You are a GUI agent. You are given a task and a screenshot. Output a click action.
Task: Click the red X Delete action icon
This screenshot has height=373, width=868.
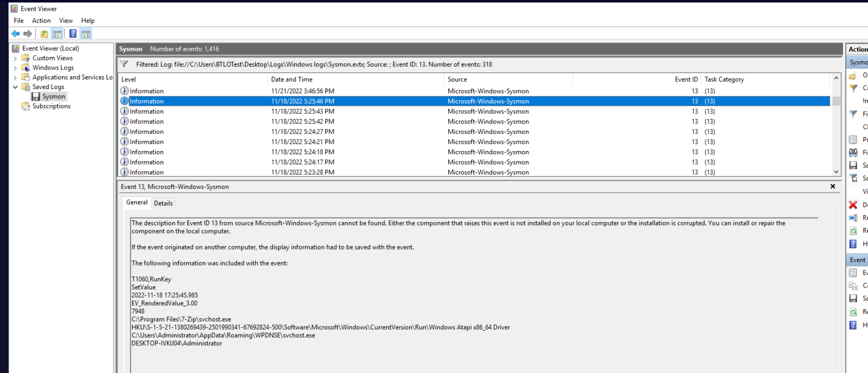pyautogui.click(x=853, y=204)
